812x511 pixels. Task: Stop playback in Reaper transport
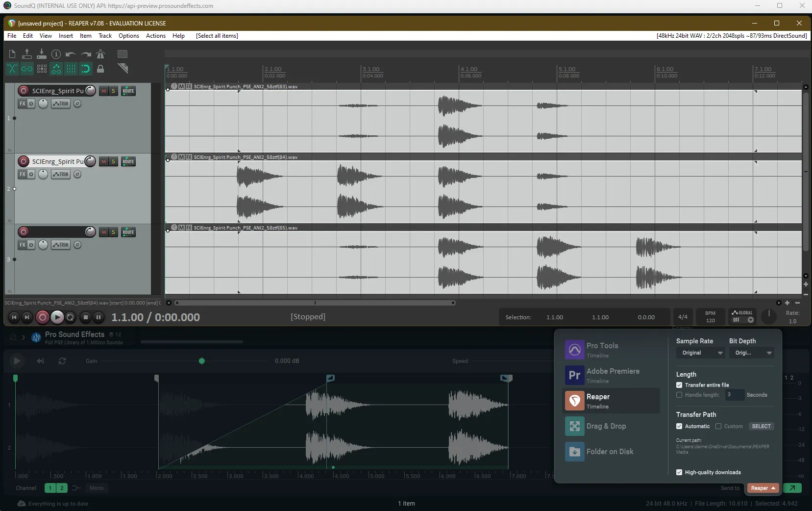click(x=85, y=317)
